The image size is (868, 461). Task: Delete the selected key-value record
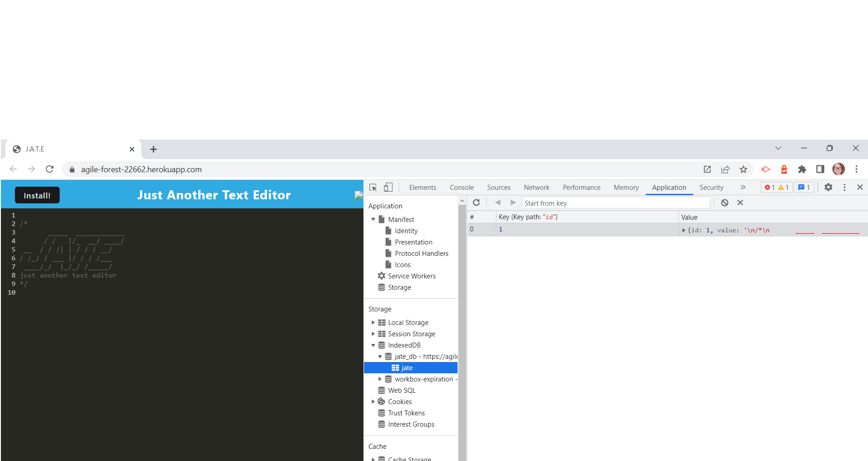[x=740, y=202]
